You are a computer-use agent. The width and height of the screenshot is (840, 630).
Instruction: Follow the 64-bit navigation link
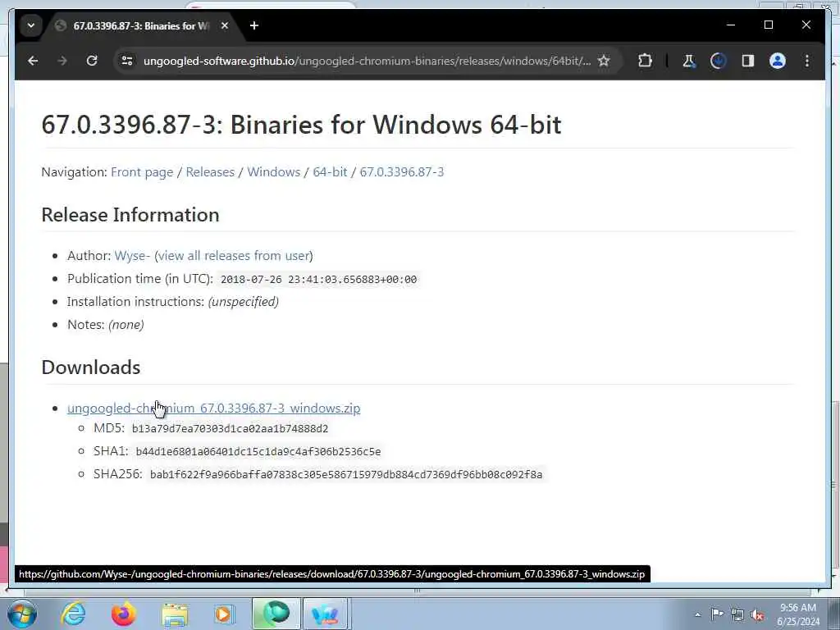[330, 172]
